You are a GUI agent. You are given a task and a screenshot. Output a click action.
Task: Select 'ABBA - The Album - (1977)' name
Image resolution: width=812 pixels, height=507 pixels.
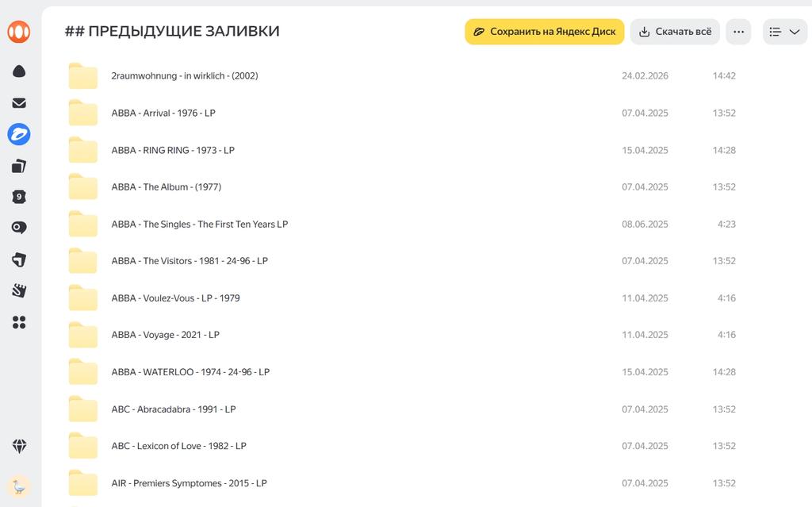167,187
